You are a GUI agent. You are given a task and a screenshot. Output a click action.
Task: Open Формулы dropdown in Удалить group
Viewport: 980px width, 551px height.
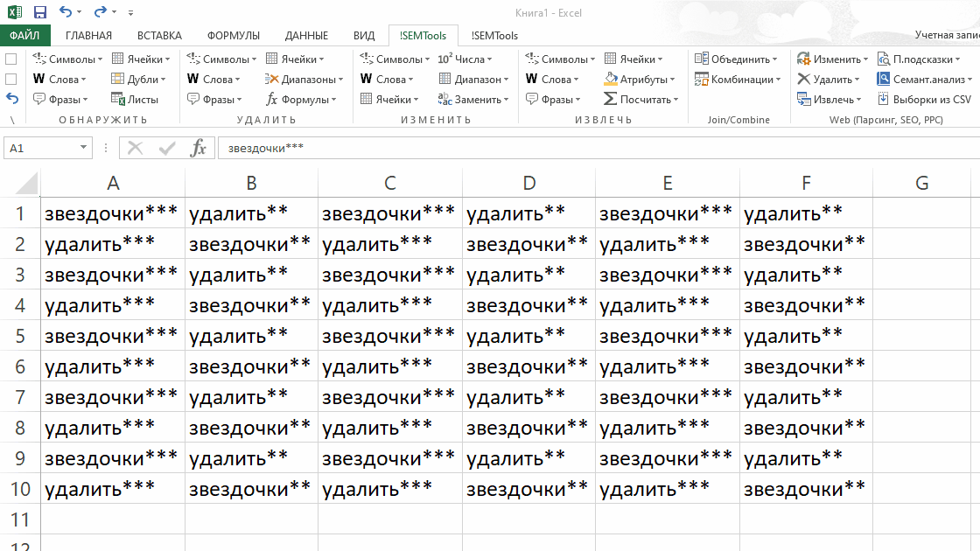(301, 100)
